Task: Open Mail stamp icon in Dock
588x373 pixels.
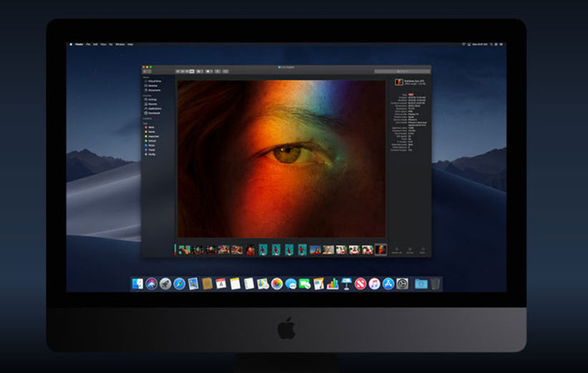Action: point(193,284)
